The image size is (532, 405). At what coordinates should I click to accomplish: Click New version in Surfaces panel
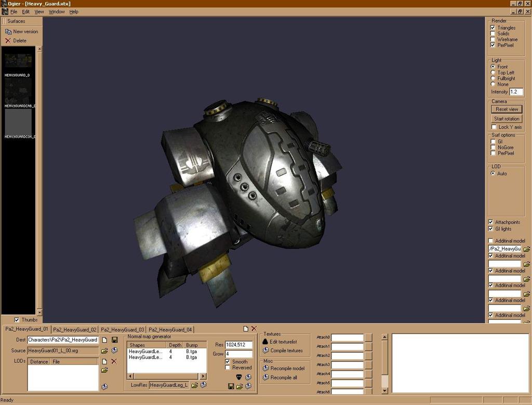tap(22, 32)
